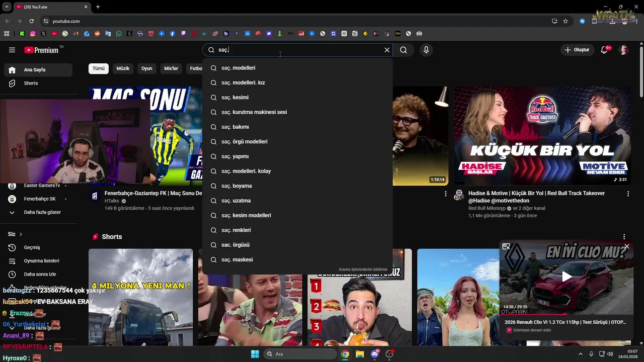Select suggestion "sac. örgüsü"
This screenshot has width=644, height=362.
(297, 245)
